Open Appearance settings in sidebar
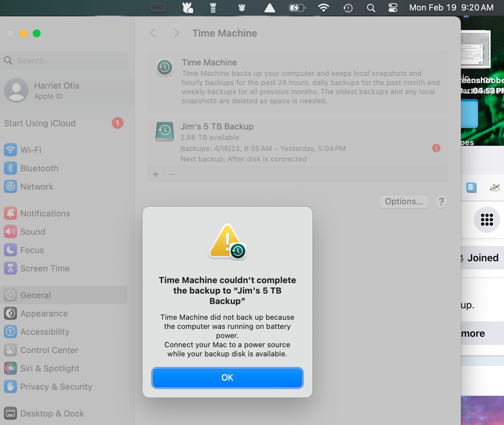Screen dimensions: 504x425 64,314
